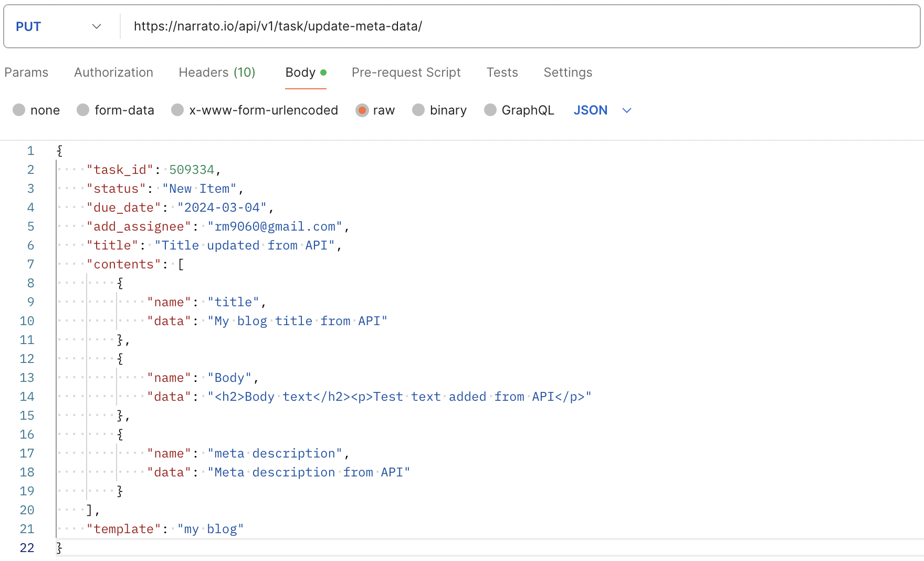The image size is (924, 561).
Task: Choose the binary body option
Action: (x=418, y=110)
